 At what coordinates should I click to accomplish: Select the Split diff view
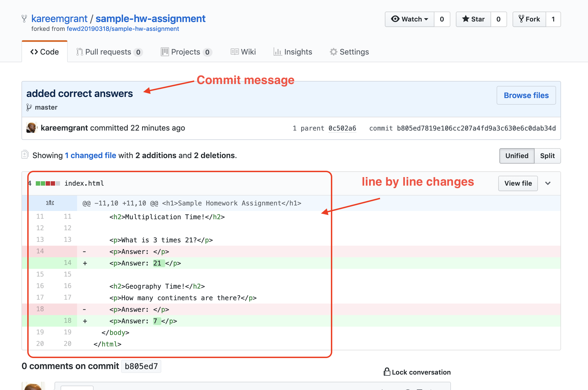[547, 156]
